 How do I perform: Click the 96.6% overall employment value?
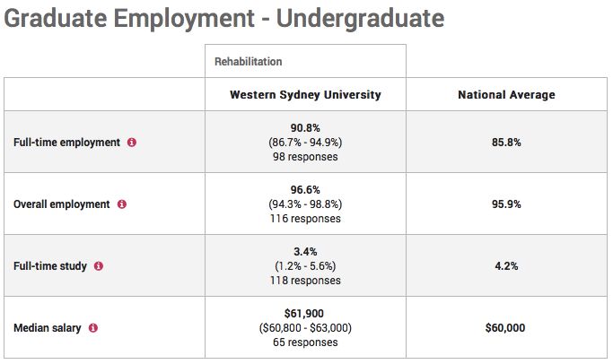(305, 190)
